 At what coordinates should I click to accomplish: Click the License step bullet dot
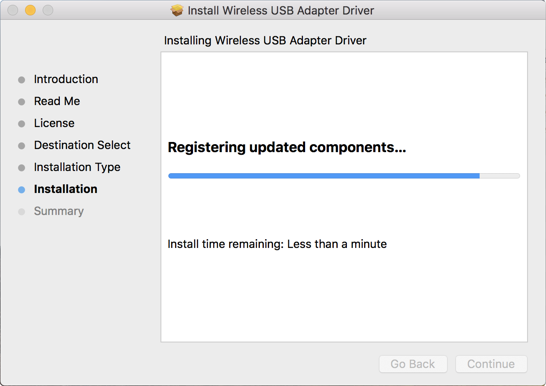pos(22,124)
